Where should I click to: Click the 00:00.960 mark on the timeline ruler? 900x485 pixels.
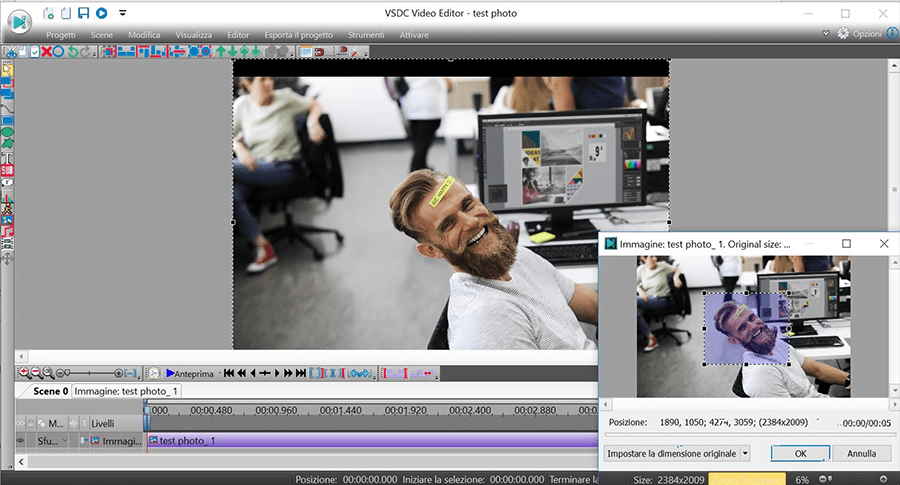tap(276, 410)
